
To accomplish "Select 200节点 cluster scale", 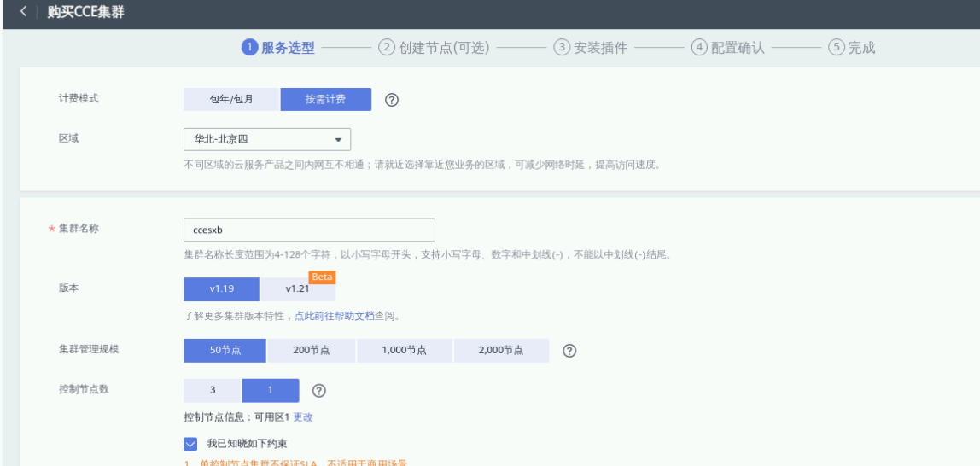I will click(312, 351).
